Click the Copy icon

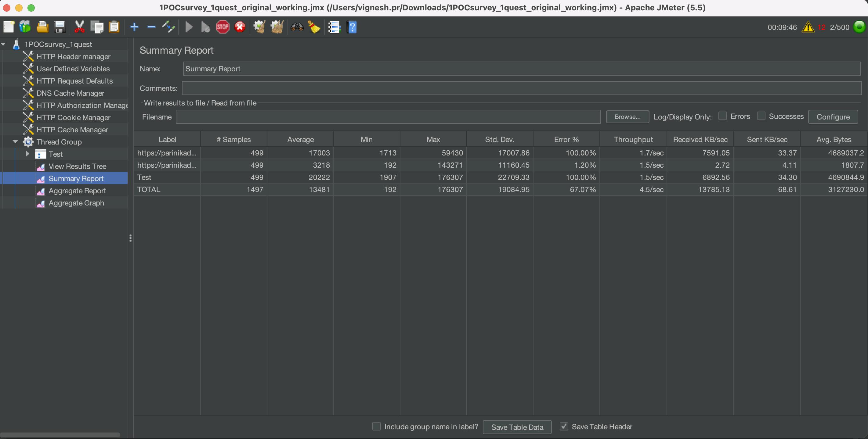pos(97,27)
